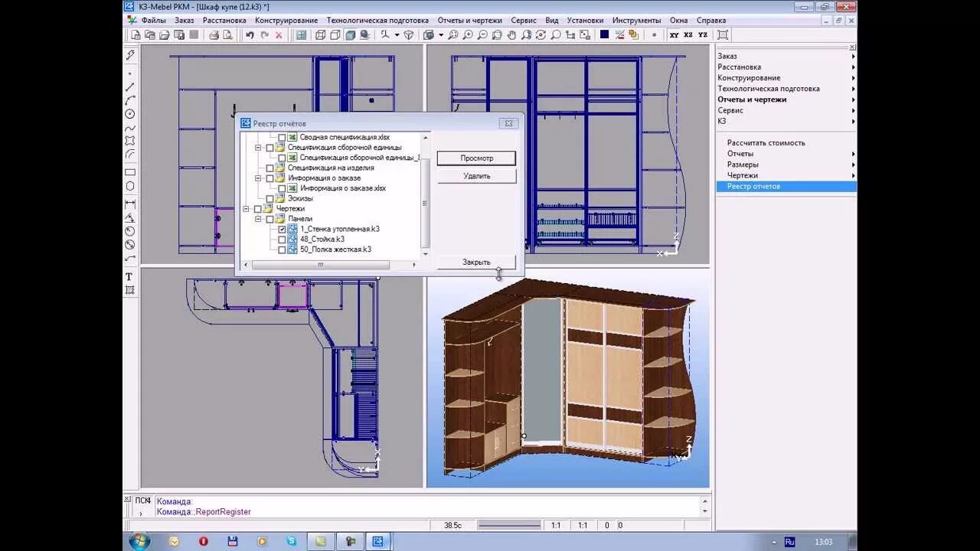Check the Эскизы folder checkbox
This screenshot has width=980, height=551.
(x=269, y=199)
